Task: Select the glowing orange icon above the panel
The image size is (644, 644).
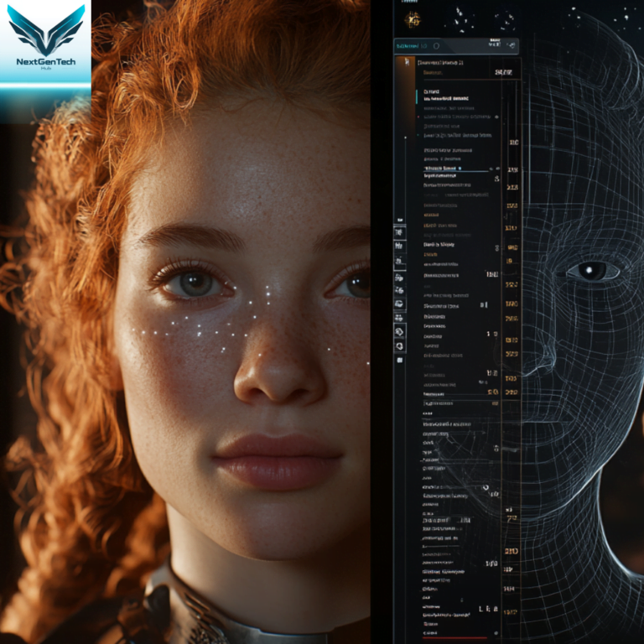Action: (x=413, y=19)
